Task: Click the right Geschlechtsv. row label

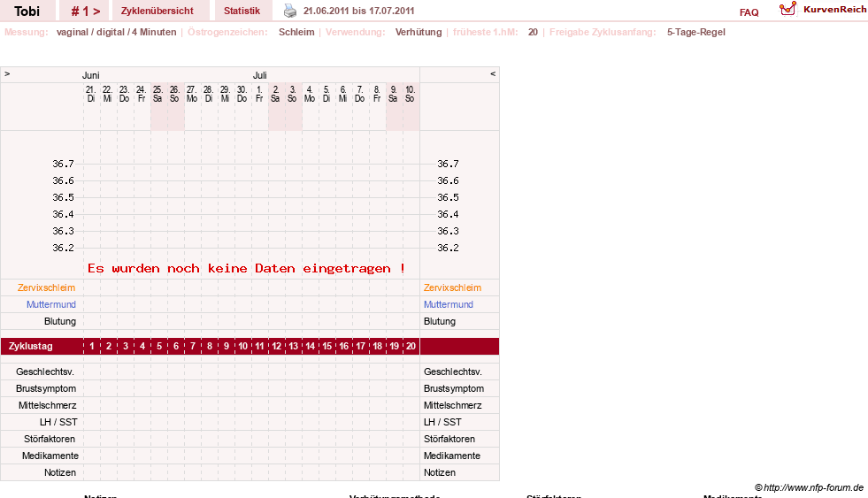Action: 453,372
